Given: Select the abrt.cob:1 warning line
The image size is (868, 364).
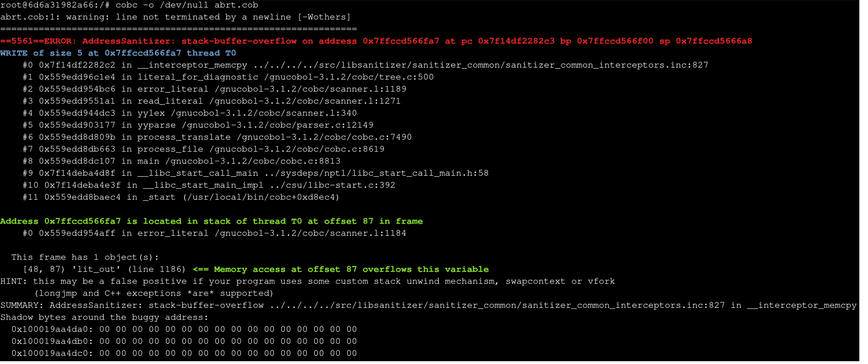Looking at the screenshot, I should coord(175,17).
